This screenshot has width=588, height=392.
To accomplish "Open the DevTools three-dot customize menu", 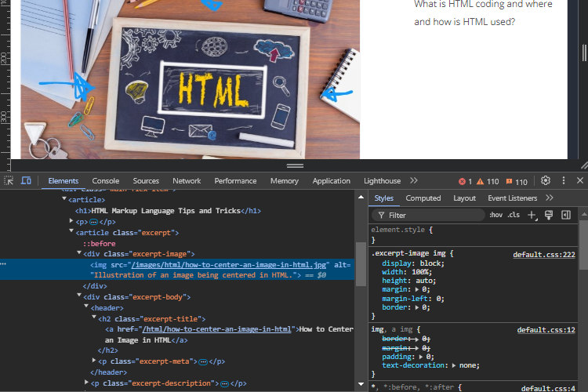I will coord(563,181).
